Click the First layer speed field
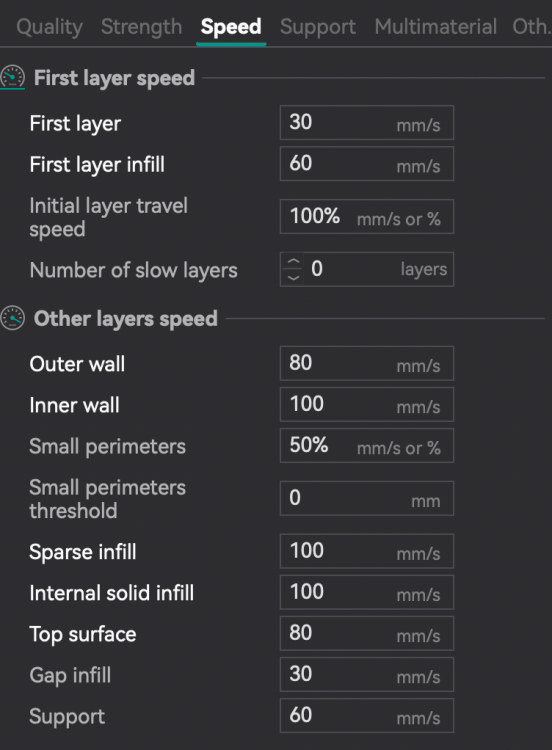Screen dimensions: 552x750 coord(367,123)
